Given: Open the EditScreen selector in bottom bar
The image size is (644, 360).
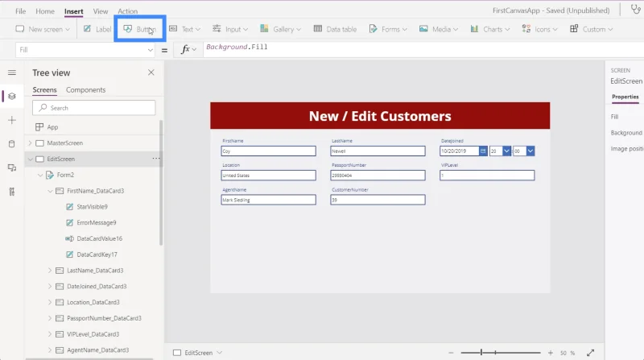Looking at the screenshot, I should click(x=197, y=353).
